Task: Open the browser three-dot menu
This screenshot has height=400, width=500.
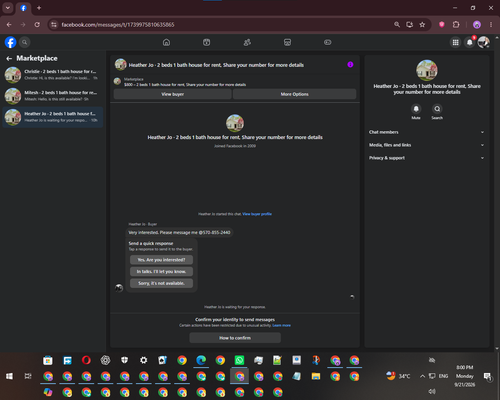Action: pyautogui.click(x=491, y=25)
